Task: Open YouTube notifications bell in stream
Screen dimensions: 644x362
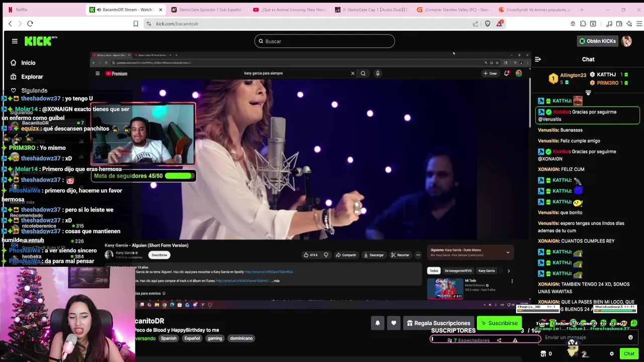Action: coord(507,73)
